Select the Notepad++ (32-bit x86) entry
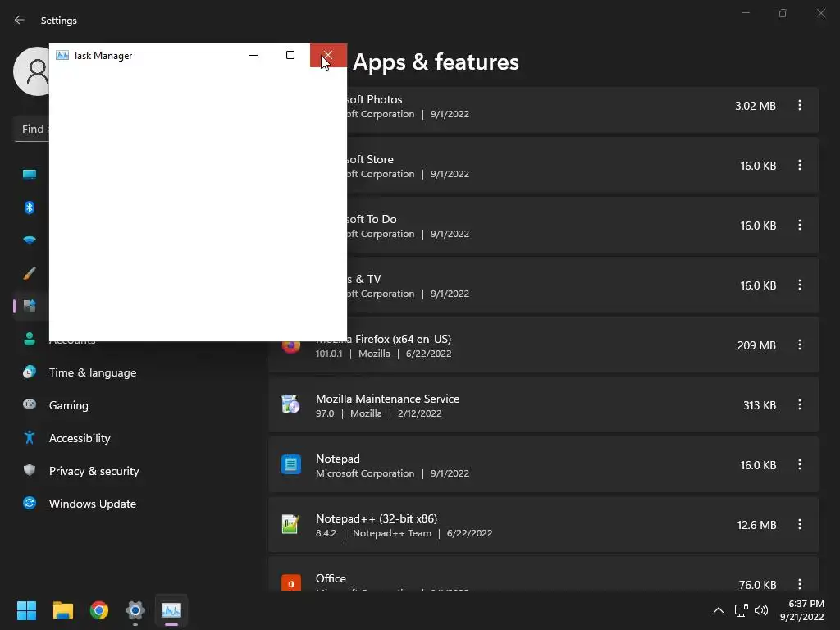This screenshot has height=630, width=840. point(544,525)
